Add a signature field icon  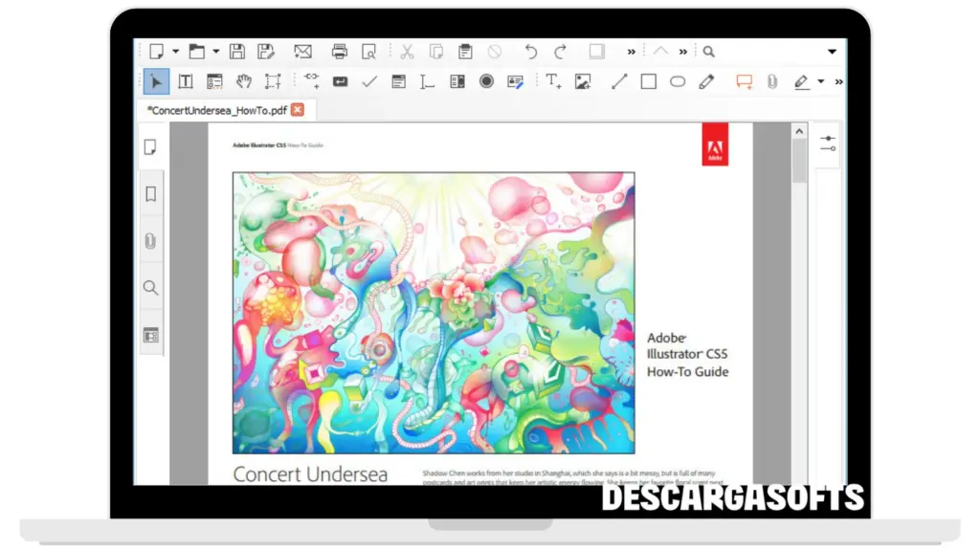[x=516, y=82]
